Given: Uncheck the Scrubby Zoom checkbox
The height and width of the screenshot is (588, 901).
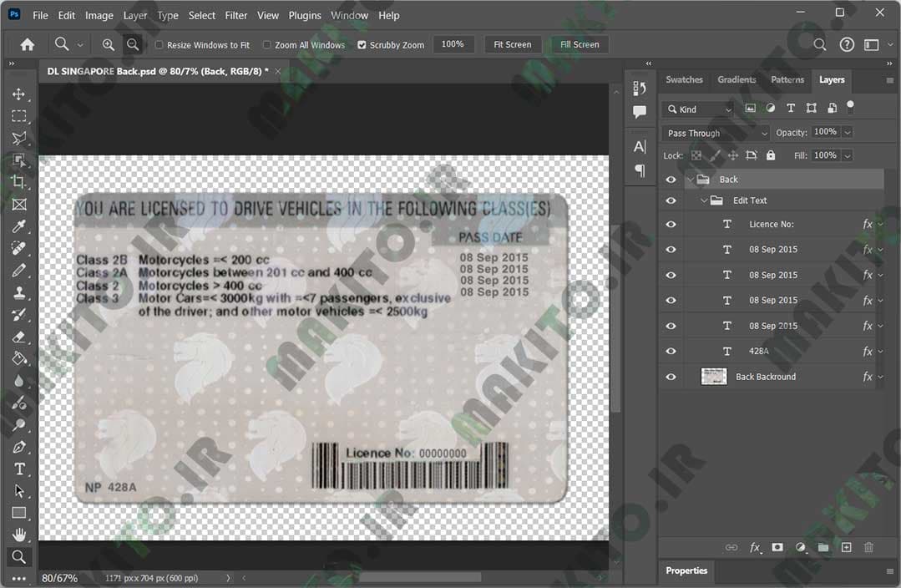Looking at the screenshot, I should (362, 45).
